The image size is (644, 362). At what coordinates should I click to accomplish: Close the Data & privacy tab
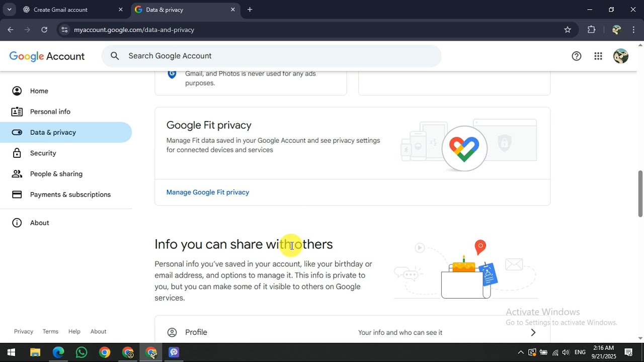(x=232, y=10)
